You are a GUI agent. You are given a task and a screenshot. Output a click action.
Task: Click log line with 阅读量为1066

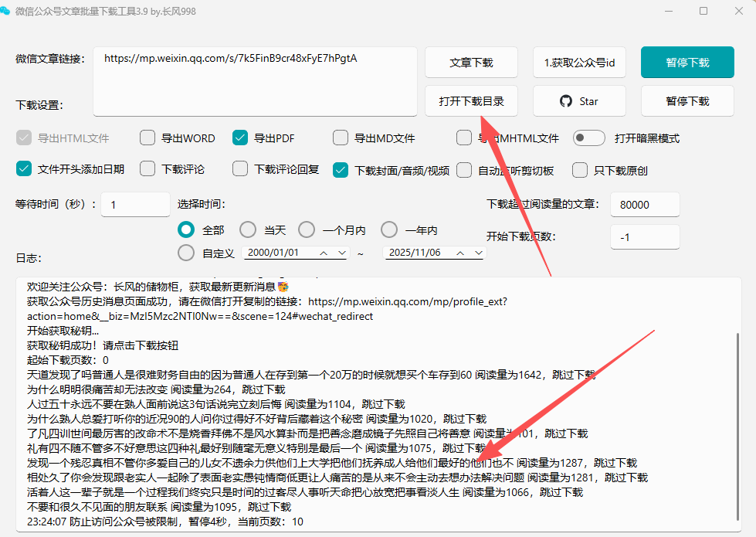click(305, 492)
